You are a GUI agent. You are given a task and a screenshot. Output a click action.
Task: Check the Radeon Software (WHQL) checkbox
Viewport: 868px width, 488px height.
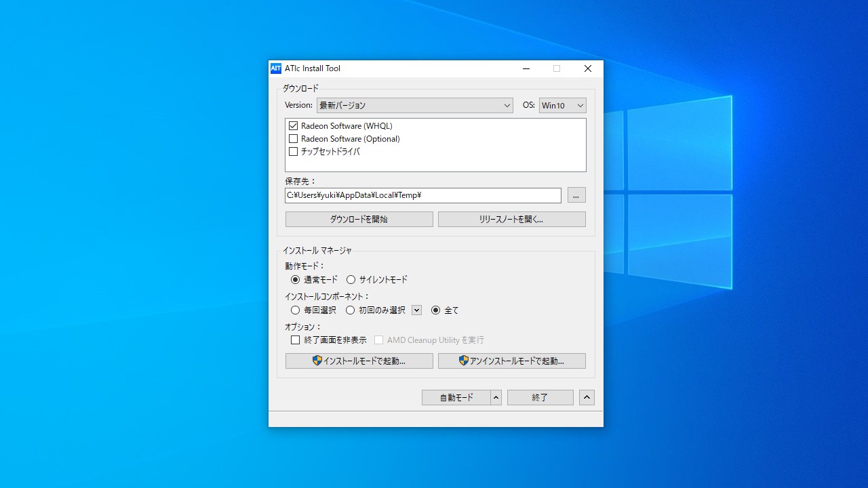pos(294,126)
